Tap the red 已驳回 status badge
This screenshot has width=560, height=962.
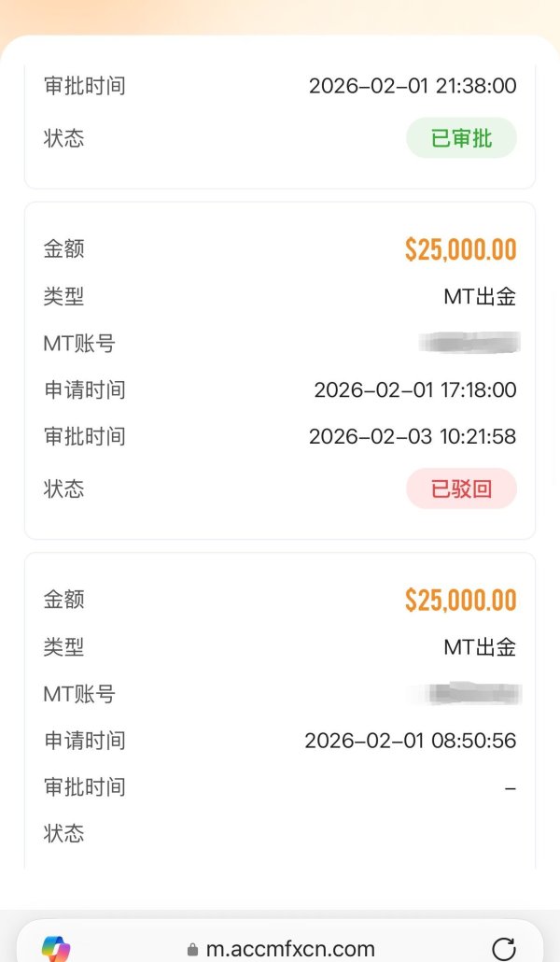(461, 488)
